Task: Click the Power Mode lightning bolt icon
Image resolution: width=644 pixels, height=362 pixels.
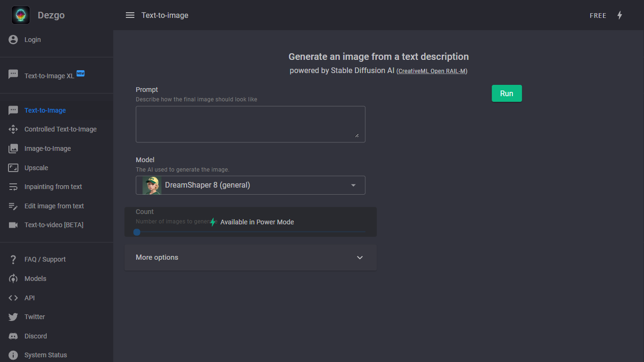Action: 619,15
